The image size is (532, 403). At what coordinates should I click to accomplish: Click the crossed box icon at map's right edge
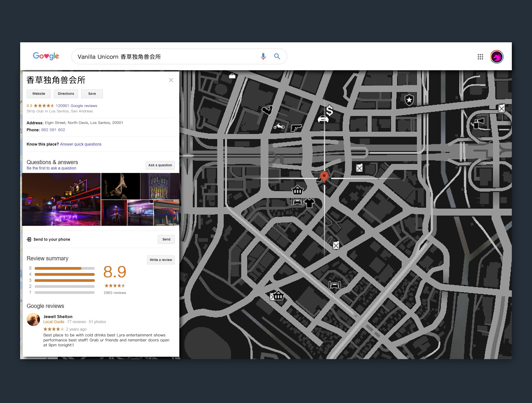tap(501, 108)
